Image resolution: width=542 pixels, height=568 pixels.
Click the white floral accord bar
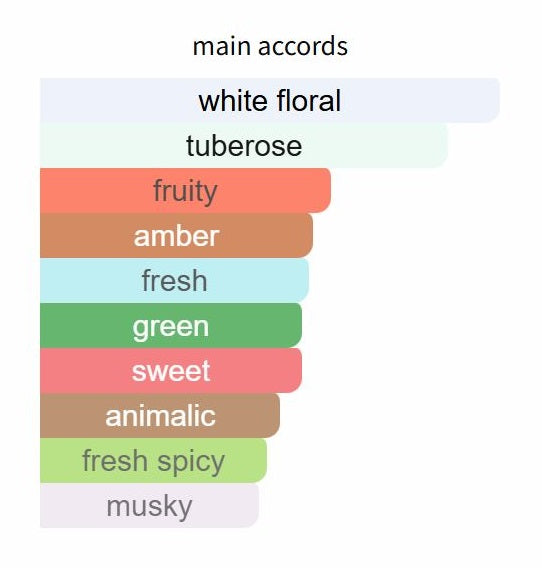pyautogui.click(x=270, y=100)
